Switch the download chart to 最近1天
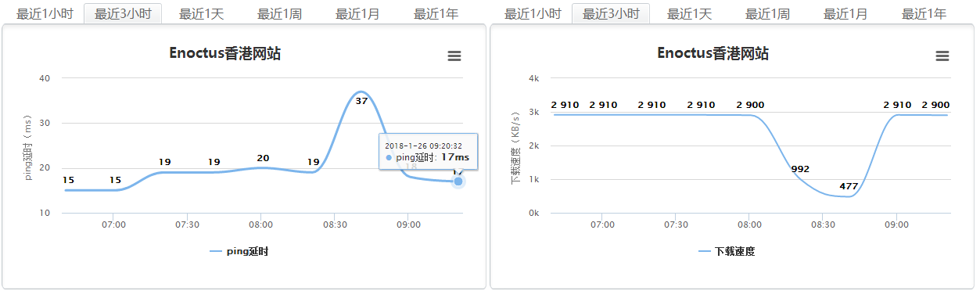This screenshot has height=291, width=980. click(689, 14)
